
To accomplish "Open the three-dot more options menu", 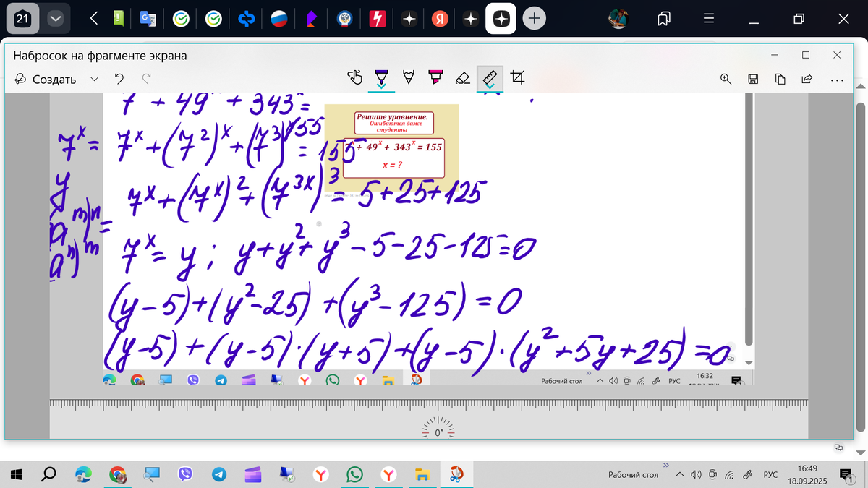I will [x=837, y=80].
